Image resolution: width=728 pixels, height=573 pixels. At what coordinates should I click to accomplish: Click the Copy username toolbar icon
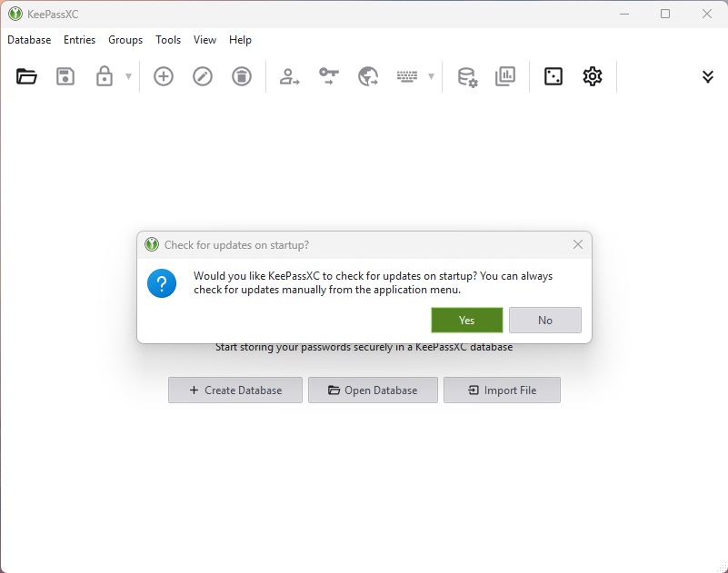[290, 76]
